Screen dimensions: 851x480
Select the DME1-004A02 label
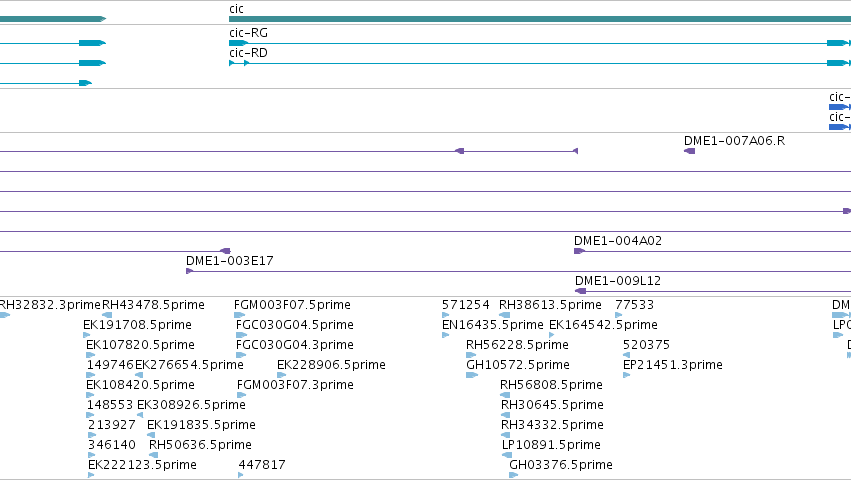pyautogui.click(x=618, y=241)
